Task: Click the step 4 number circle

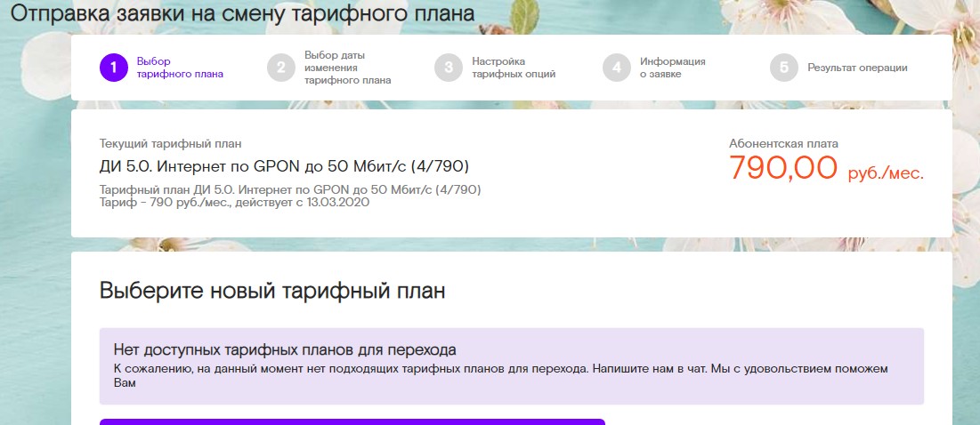Action: pyautogui.click(x=617, y=68)
